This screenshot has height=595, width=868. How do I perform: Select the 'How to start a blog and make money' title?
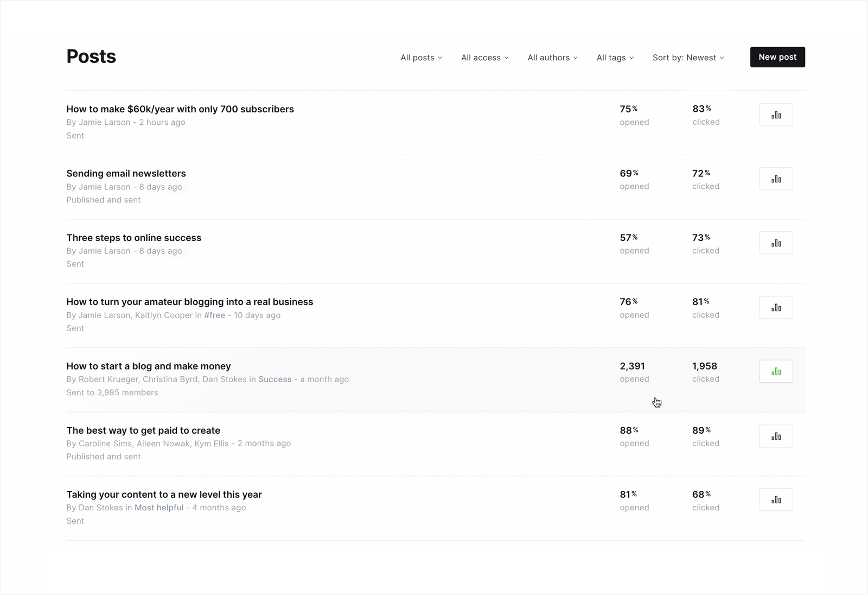click(x=149, y=366)
